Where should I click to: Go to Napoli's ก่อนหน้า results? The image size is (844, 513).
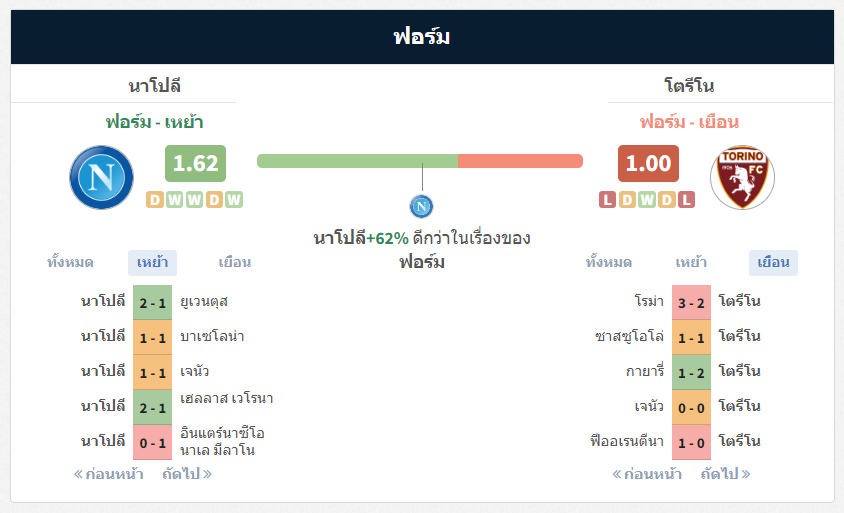click(108, 474)
